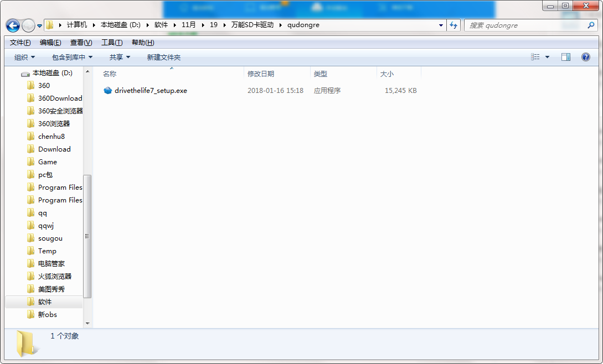Click the 1 个对象 status text

[x=65, y=336]
